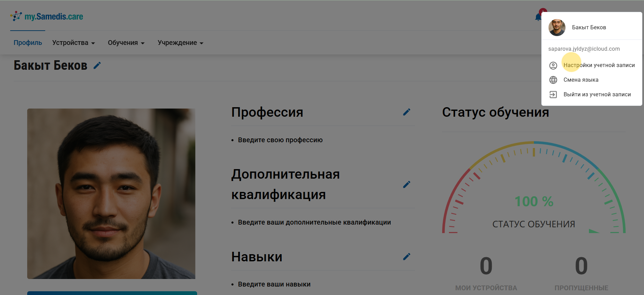Expand the Учреждение dropdown
This screenshot has width=644, height=295.
pos(180,43)
